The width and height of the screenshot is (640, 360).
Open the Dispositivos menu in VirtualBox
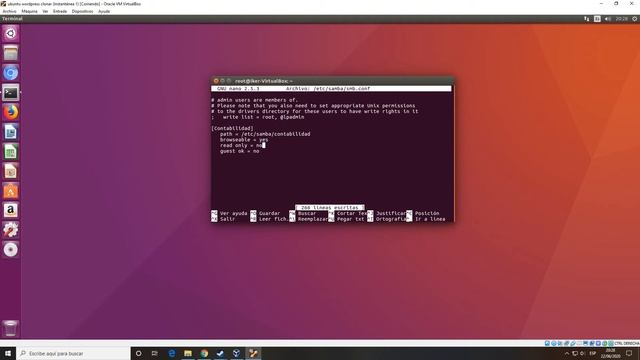[82, 11]
